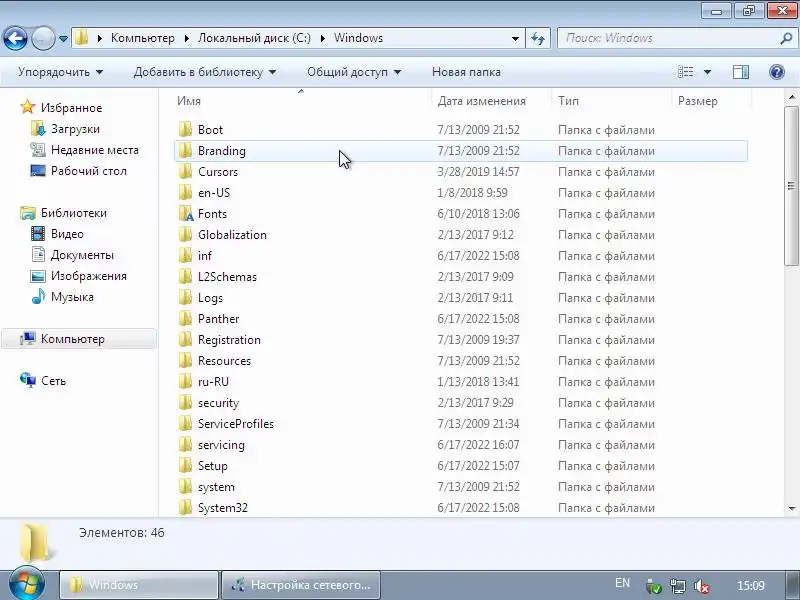Click the search Windows input field
This screenshot has width=800, height=600.
[668, 38]
